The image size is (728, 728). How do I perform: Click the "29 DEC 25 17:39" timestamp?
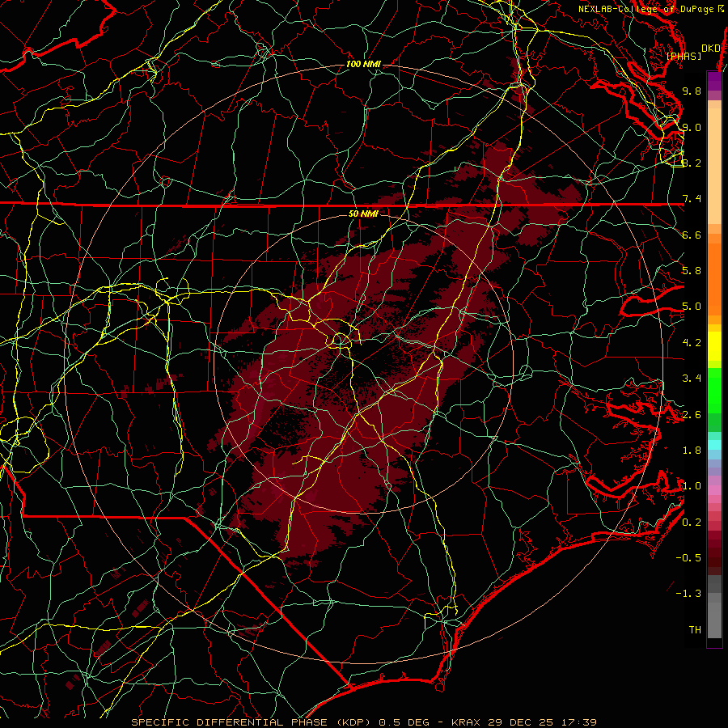click(542, 722)
